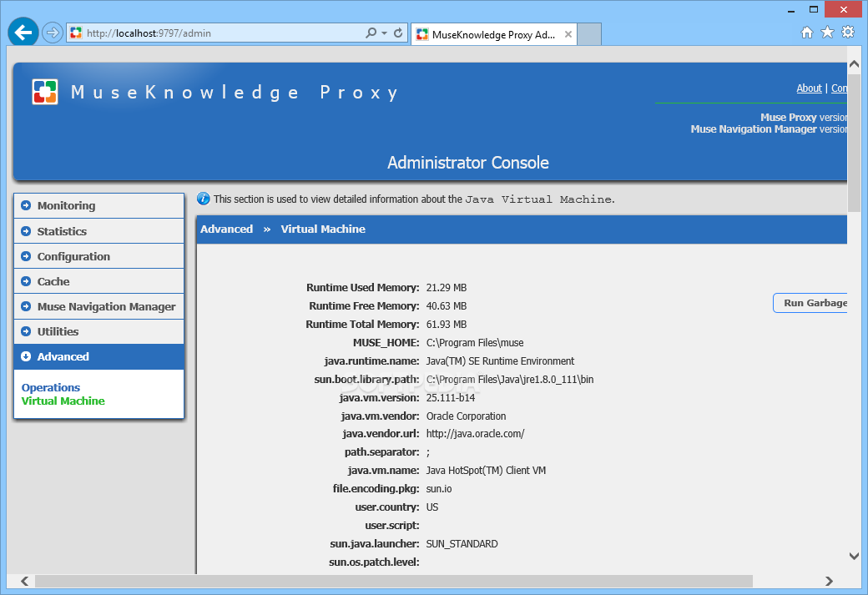Expand the Muse Navigation Manager section
The height and width of the screenshot is (595, 868).
click(99, 306)
